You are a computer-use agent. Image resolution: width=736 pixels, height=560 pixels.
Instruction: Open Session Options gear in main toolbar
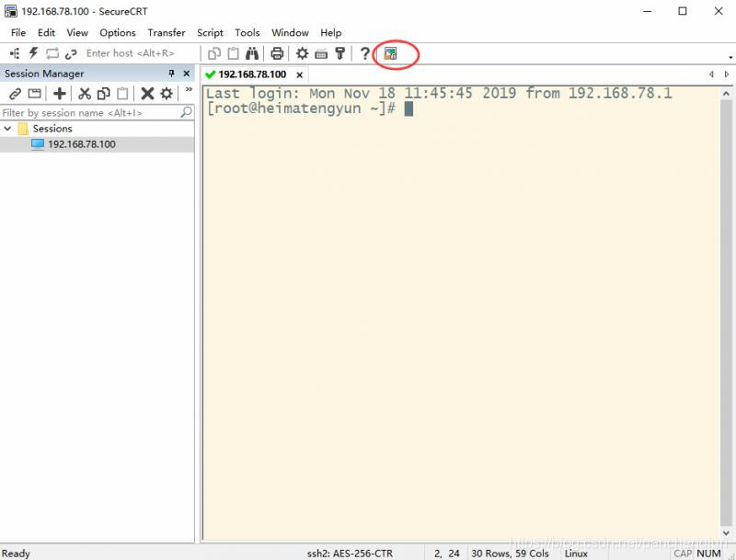point(302,53)
